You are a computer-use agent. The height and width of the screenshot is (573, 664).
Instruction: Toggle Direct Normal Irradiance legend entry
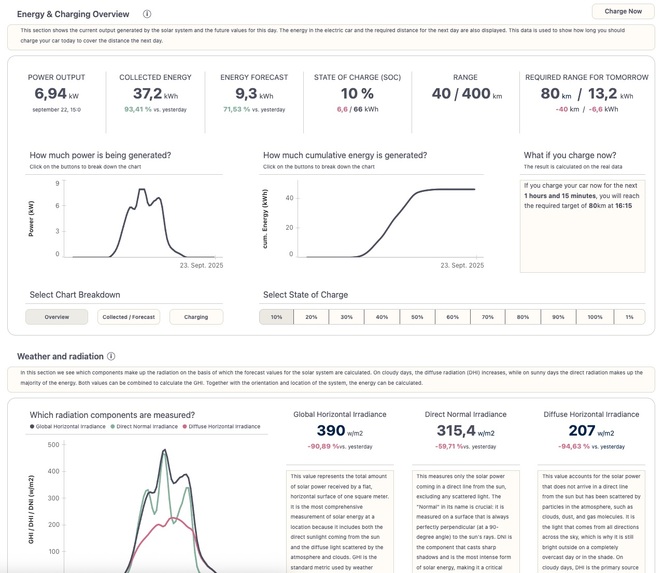(x=144, y=426)
